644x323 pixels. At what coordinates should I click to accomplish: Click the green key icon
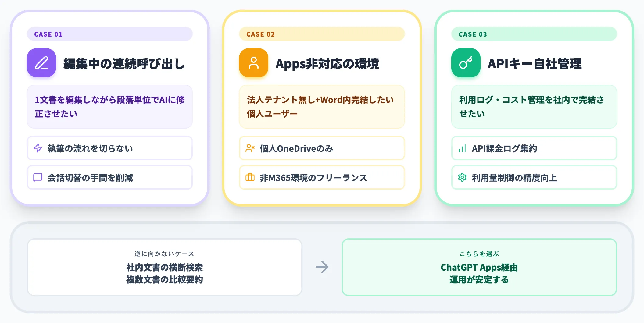[466, 63]
